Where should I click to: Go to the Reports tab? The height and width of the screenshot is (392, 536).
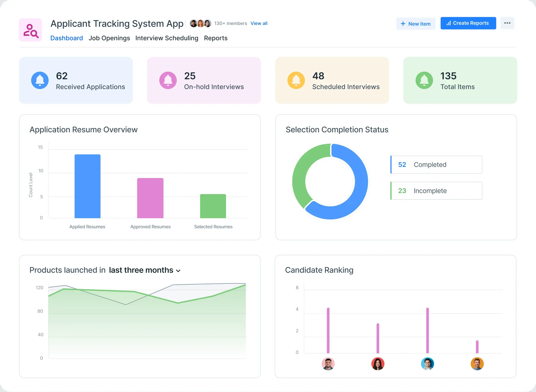(x=216, y=38)
